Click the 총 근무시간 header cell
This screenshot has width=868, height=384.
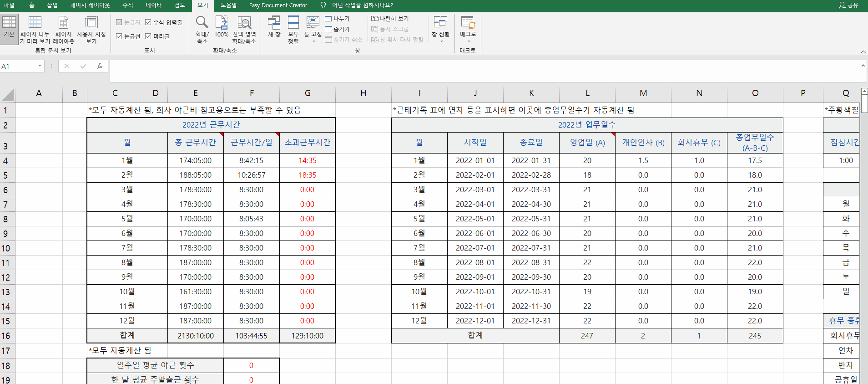196,143
